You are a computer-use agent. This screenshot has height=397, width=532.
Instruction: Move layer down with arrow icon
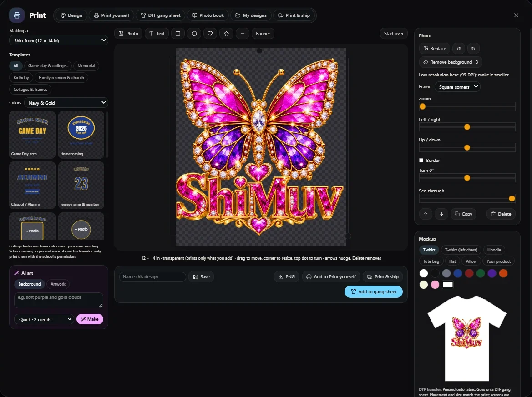(441, 214)
